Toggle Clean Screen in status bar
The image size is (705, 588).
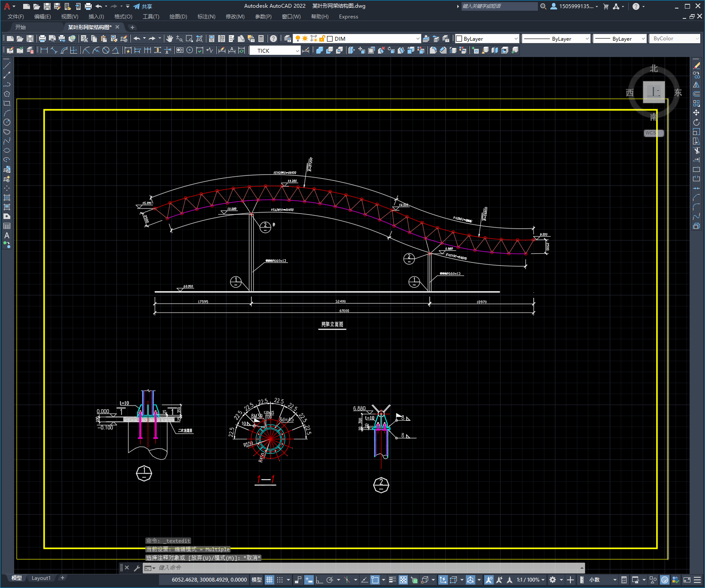687,580
